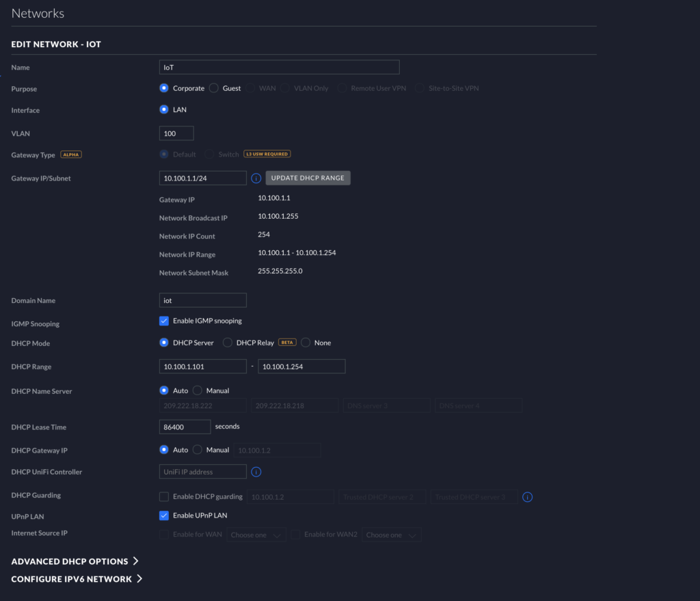Click the VLAN ID field
Image resolution: width=700 pixels, height=601 pixels.
pyautogui.click(x=176, y=133)
